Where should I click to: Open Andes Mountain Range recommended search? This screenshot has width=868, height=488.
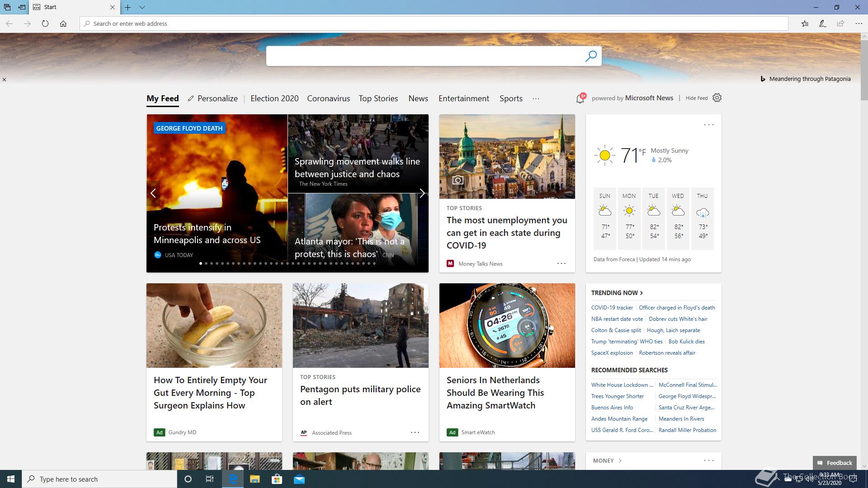coord(619,419)
